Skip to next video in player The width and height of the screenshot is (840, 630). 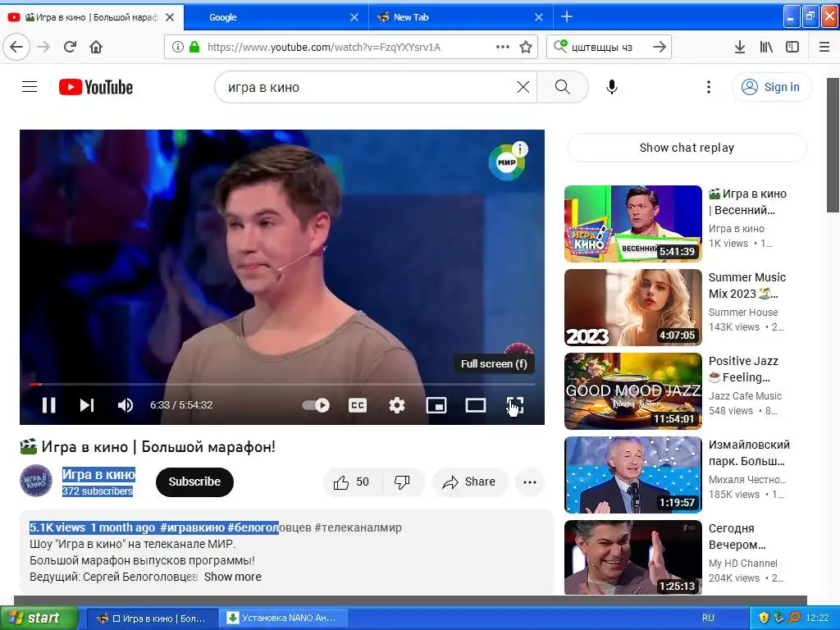point(87,405)
